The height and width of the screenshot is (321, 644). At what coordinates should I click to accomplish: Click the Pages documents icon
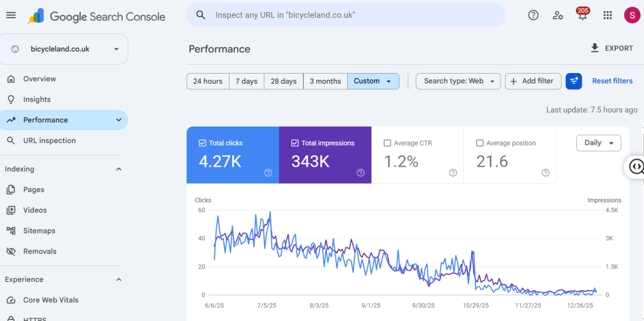[11, 189]
